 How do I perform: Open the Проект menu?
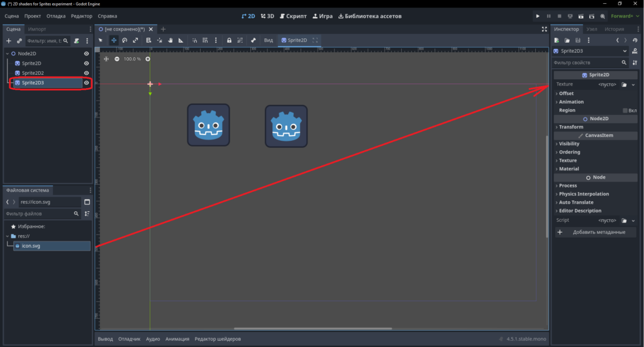coord(33,16)
